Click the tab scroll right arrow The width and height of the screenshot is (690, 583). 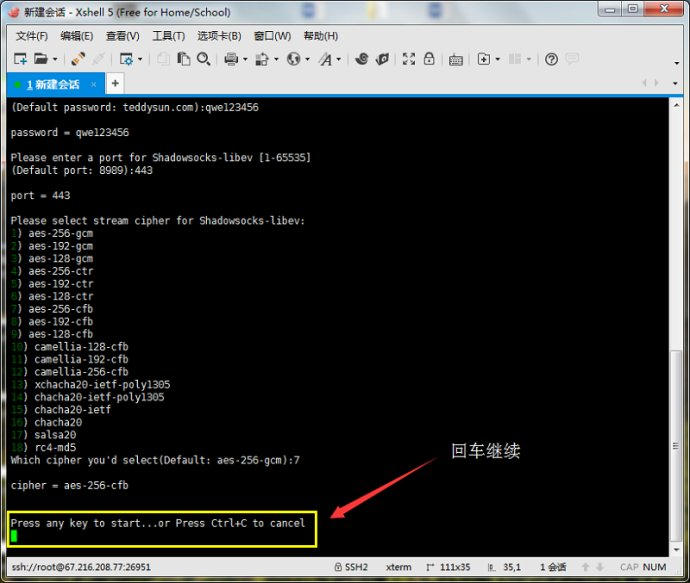657,83
